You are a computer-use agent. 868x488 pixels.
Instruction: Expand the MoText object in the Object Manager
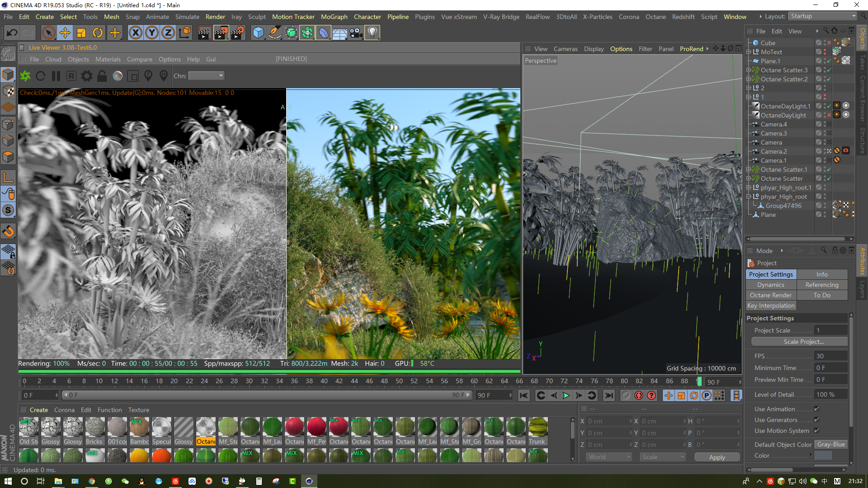pyautogui.click(x=749, y=52)
